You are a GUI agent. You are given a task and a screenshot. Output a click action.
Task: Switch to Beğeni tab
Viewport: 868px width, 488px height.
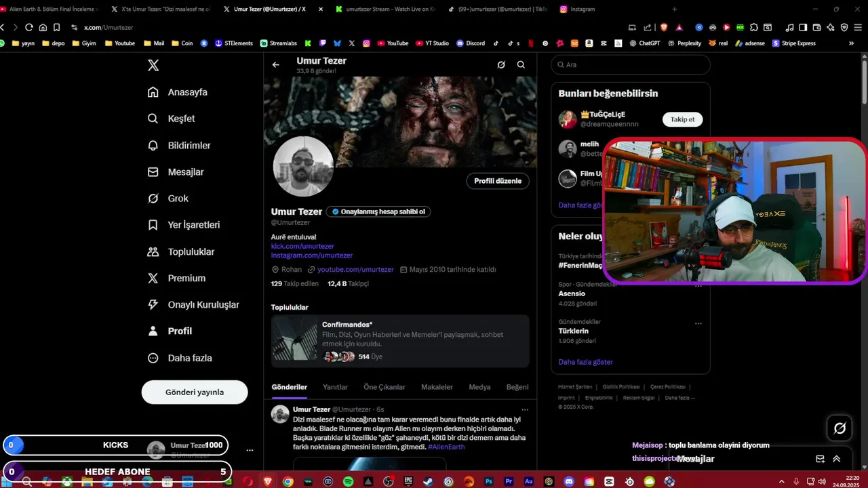pos(517,387)
